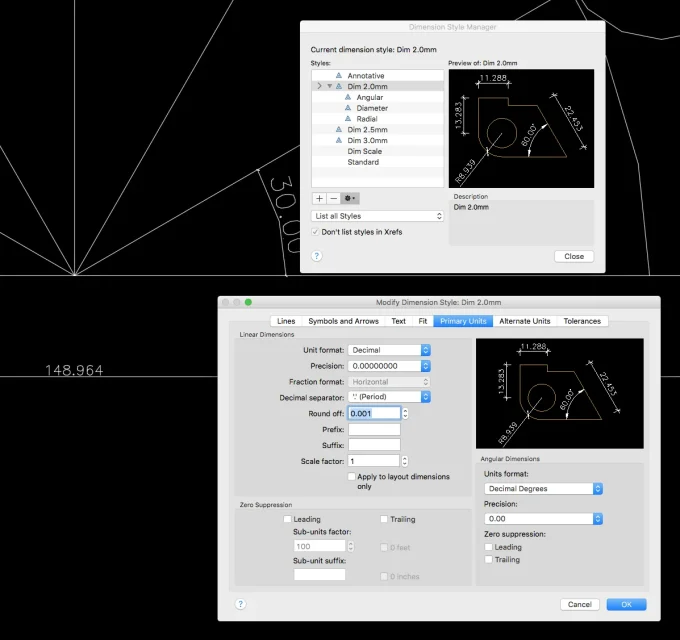Select the Dim 2.5mm style
The height and width of the screenshot is (640, 680).
[377, 129]
